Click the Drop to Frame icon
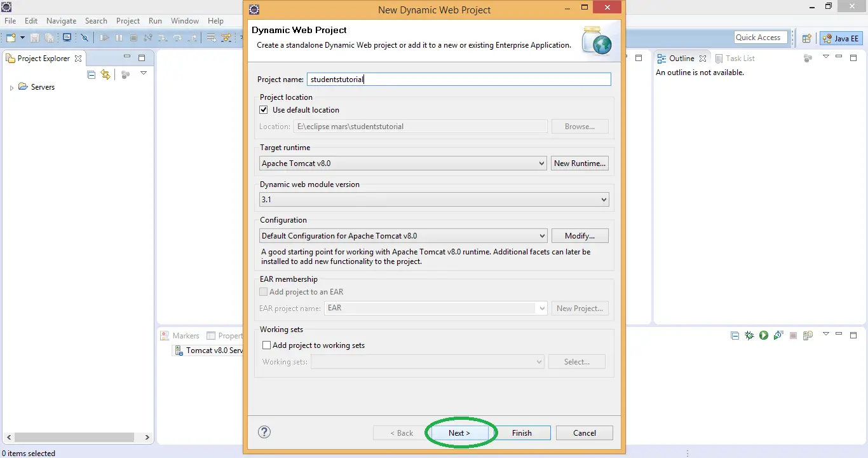Screen dimensions: 868x458 coord(212,38)
